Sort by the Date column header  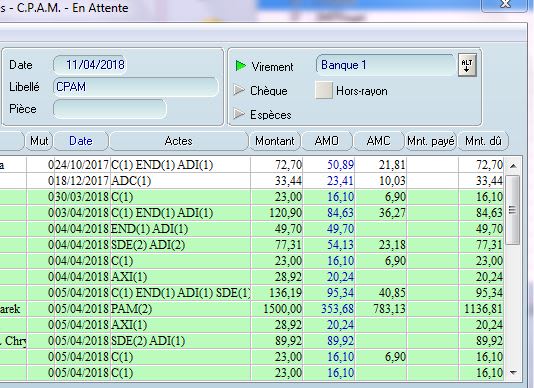point(81,141)
